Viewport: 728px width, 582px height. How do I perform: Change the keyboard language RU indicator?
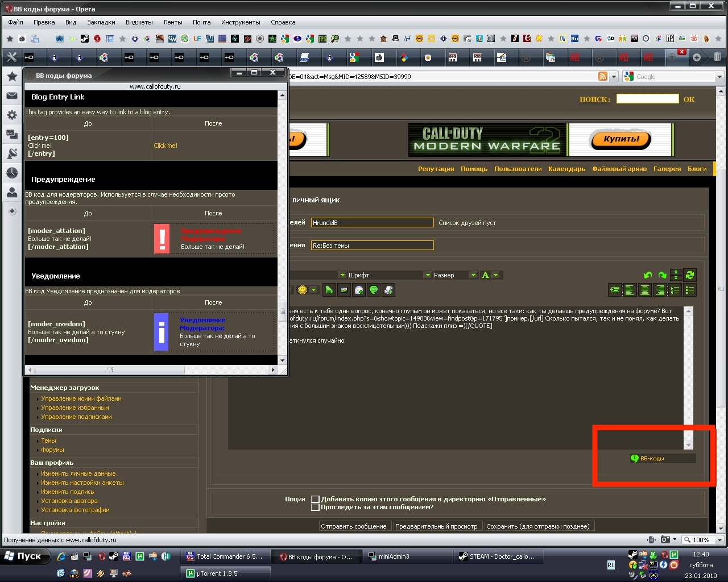click(611, 565)
